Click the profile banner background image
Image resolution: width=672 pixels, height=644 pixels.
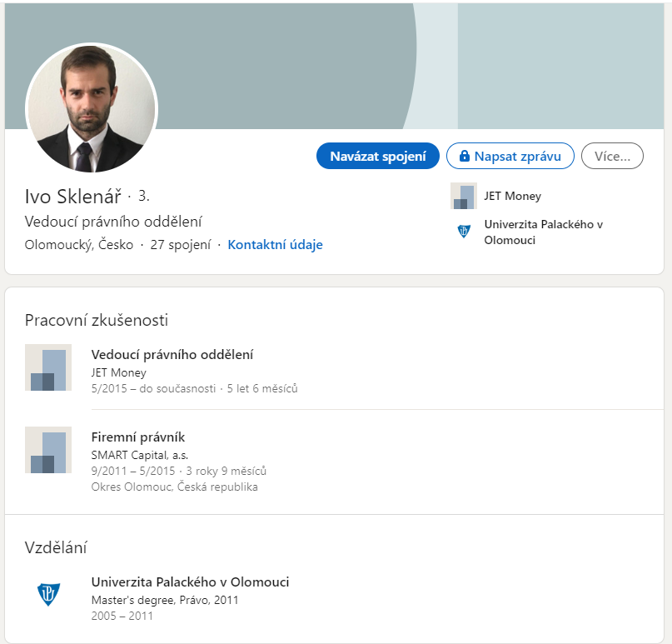334,66
